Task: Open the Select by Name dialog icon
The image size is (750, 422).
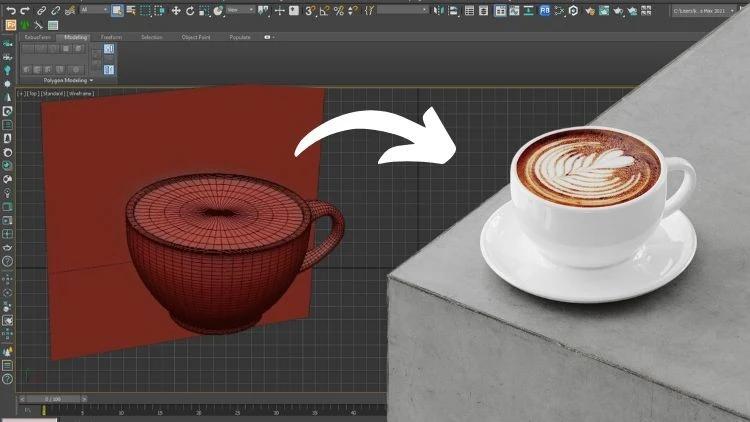Action: tap(131, 10)
